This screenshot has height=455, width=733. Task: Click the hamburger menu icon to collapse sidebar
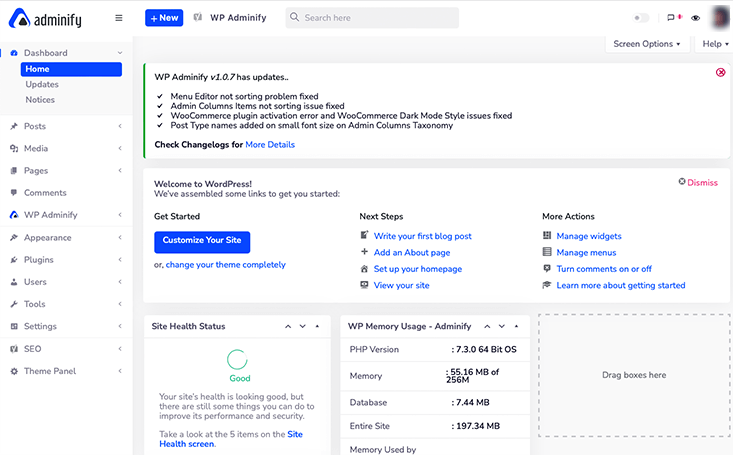pyautogui.click(x=119, y=18)
